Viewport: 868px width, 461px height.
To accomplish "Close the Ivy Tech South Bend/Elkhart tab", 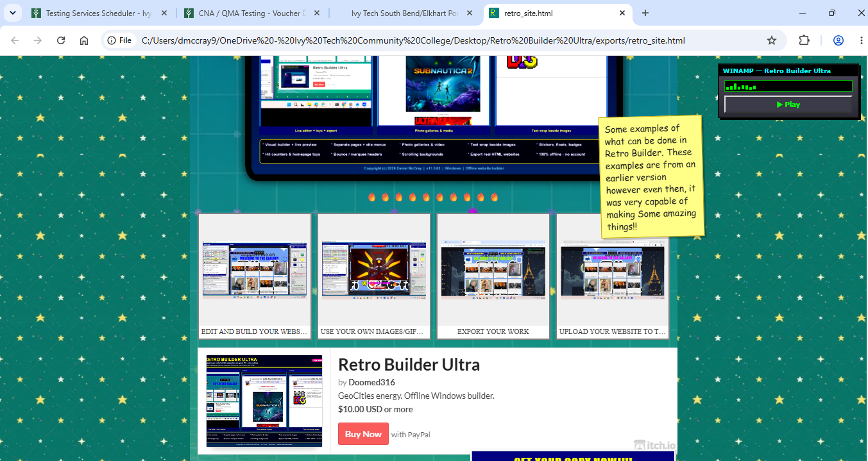I will point(469,13).
